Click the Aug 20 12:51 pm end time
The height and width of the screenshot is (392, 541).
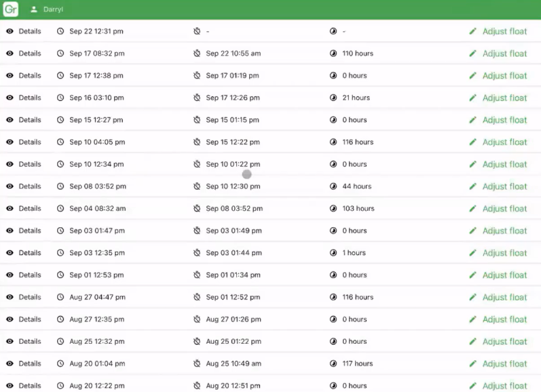(x=233, y=386)
